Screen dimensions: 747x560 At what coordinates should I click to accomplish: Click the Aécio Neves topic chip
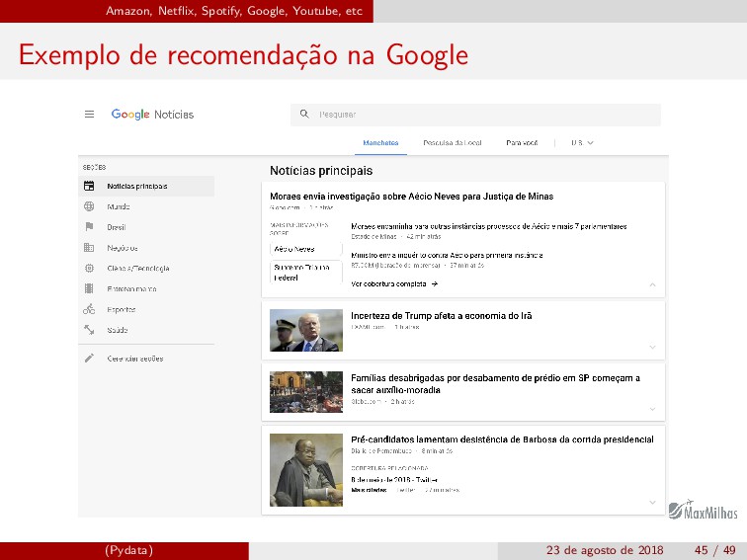(x=306, y=249)
